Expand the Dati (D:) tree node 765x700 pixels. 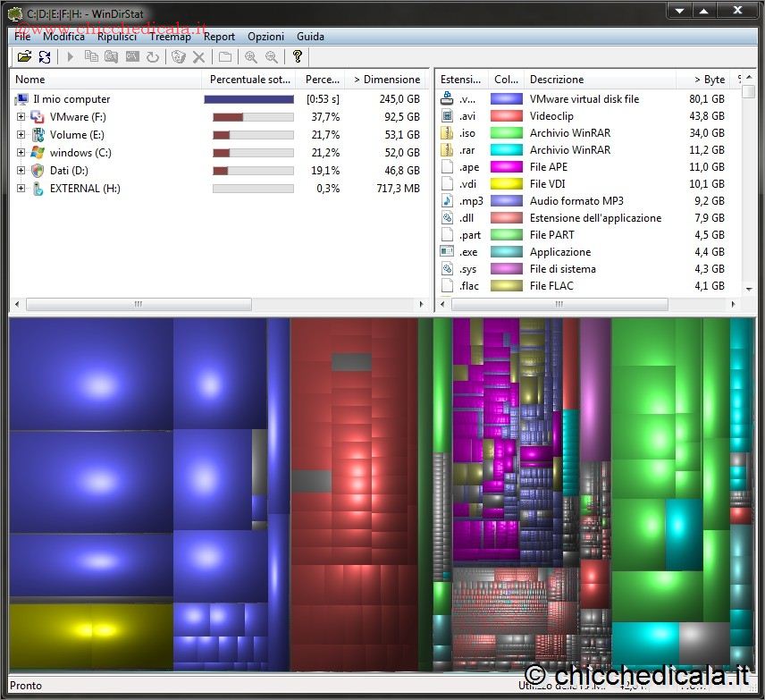21,171
